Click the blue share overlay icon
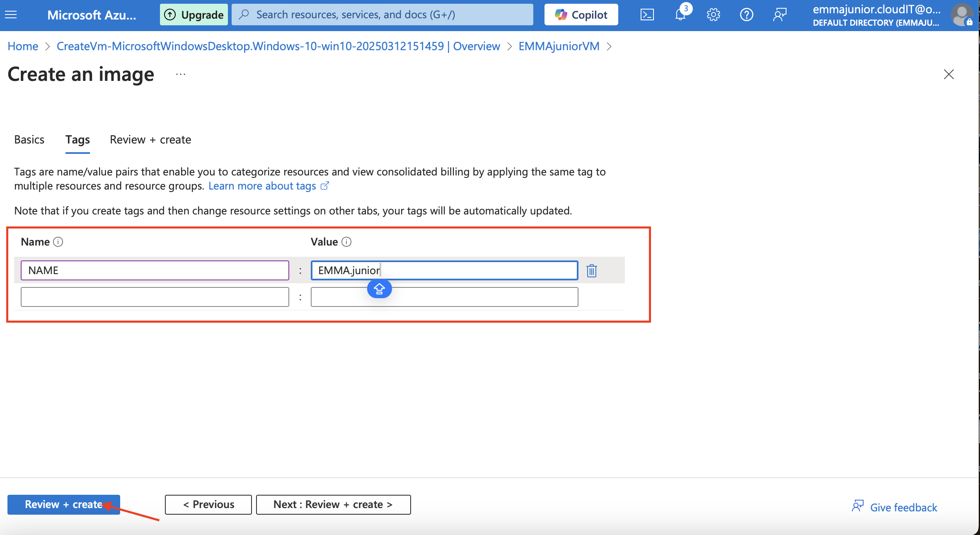Screen dimensions: 980x535 tap(379, 289)
